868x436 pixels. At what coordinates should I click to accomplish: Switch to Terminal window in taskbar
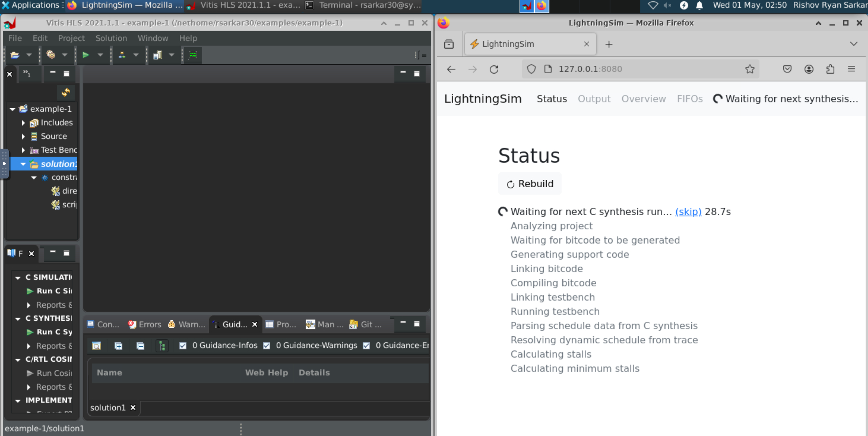[x=363, y=5]
